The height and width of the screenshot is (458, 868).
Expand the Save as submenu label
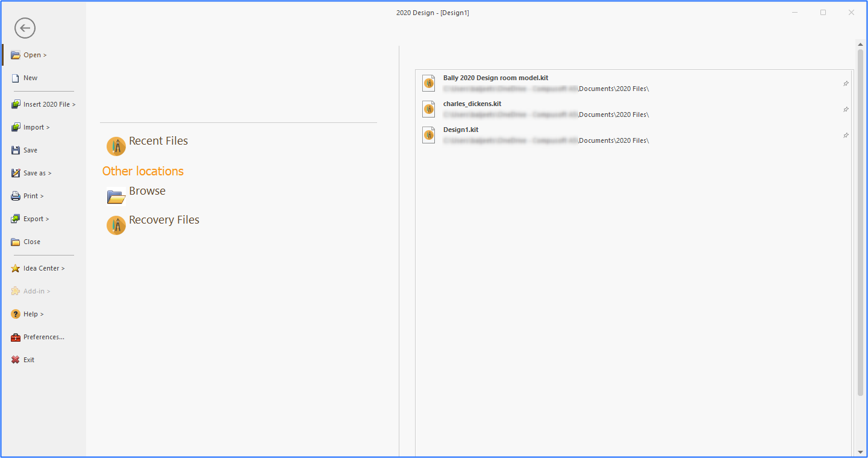37,173
